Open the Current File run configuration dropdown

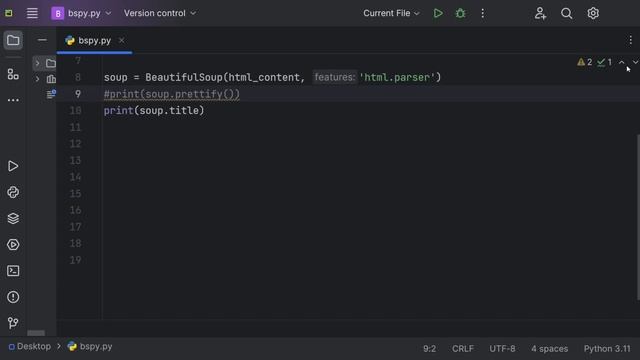(391, 13)
